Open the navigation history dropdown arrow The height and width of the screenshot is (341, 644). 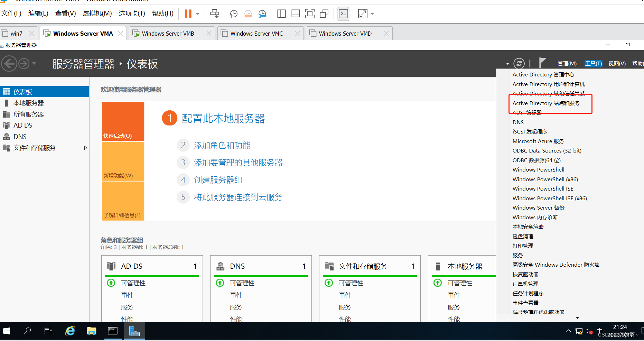click(x=34, y=64)
